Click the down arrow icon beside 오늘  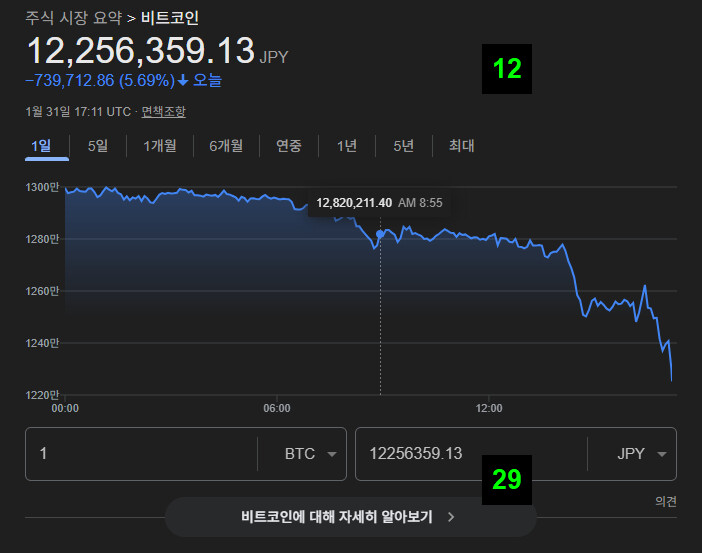(183, 81)
